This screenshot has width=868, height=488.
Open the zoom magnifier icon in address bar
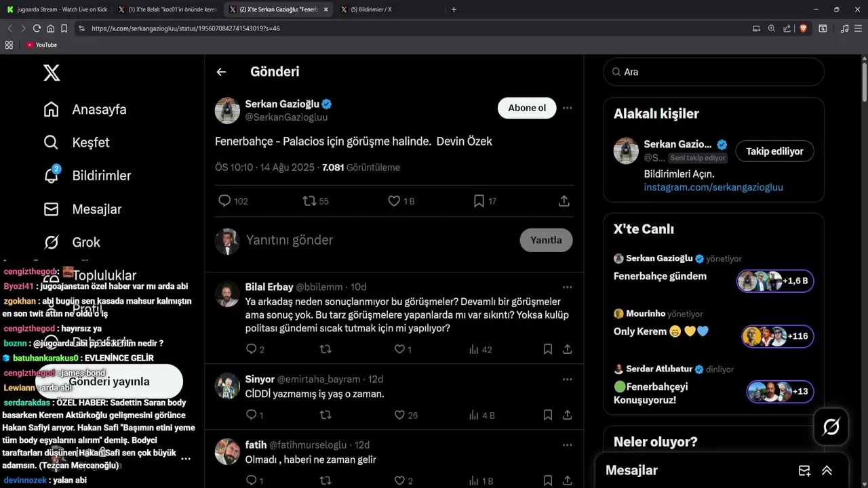(771, 28)
